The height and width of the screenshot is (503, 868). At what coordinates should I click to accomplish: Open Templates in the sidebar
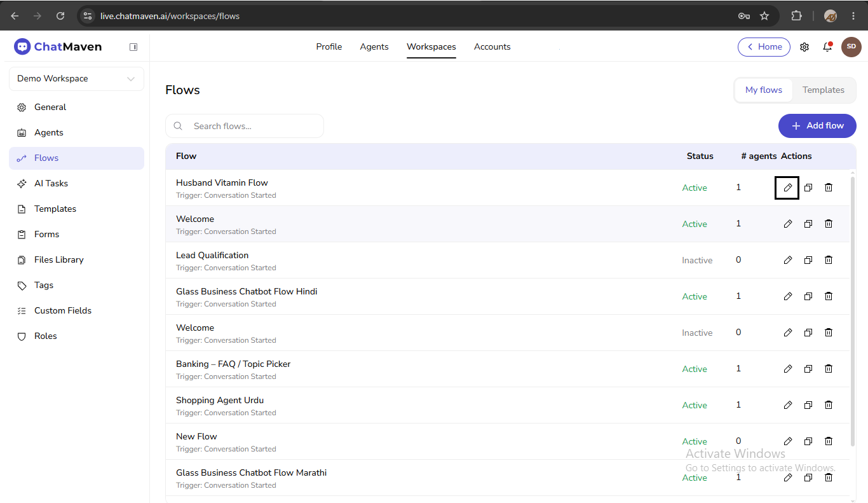point(76,209)
